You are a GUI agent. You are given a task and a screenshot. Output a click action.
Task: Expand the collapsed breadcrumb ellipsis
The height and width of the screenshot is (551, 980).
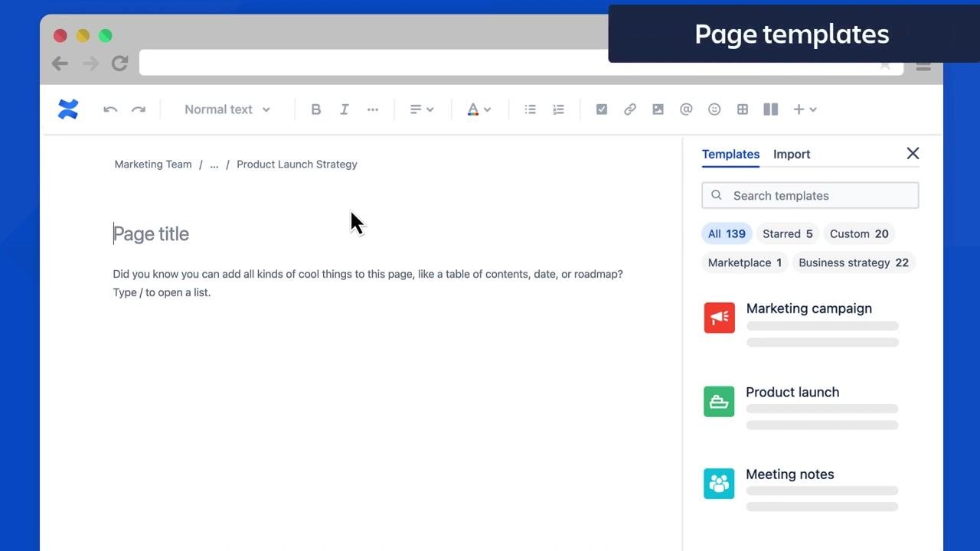tap(214, 164)
